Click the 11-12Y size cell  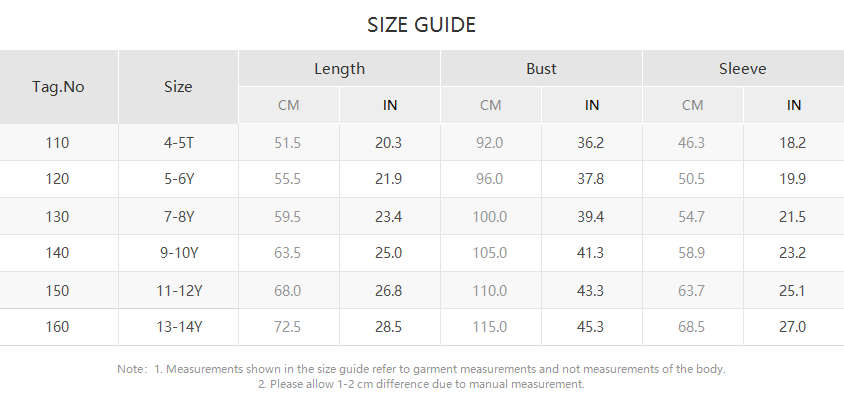click(x=178, y=290)
